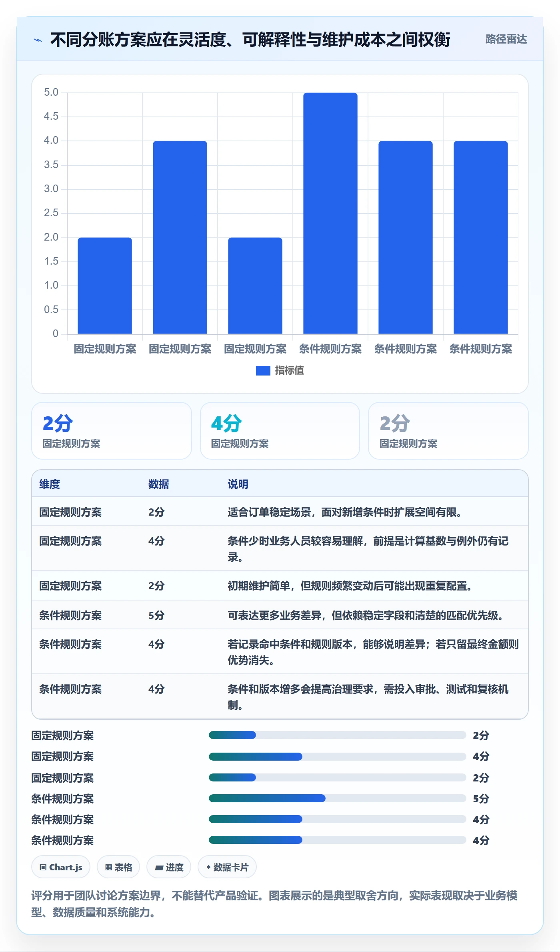Click the 0.5 y-axis label

point(51,309)
